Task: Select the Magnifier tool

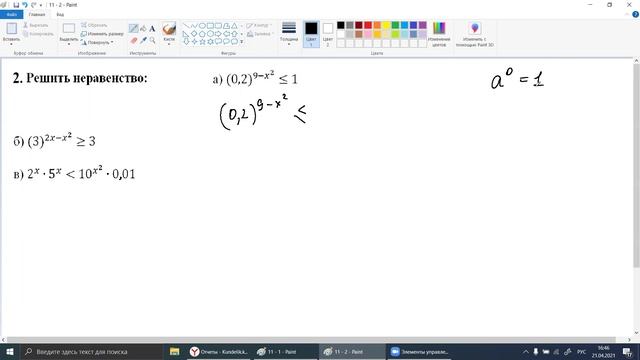Action: click(152, 40)
